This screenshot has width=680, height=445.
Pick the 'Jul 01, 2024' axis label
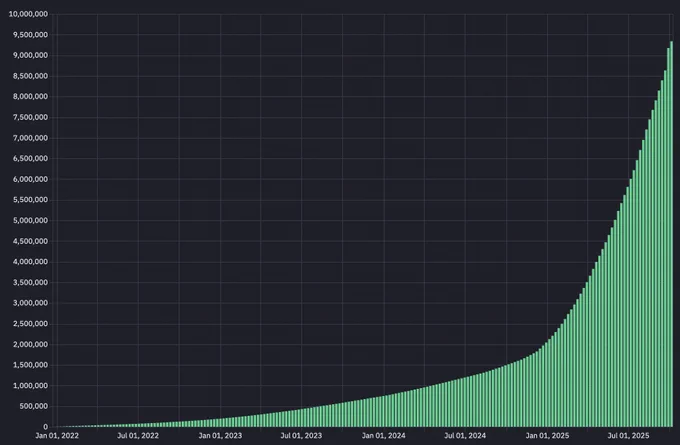pos(465,436)
